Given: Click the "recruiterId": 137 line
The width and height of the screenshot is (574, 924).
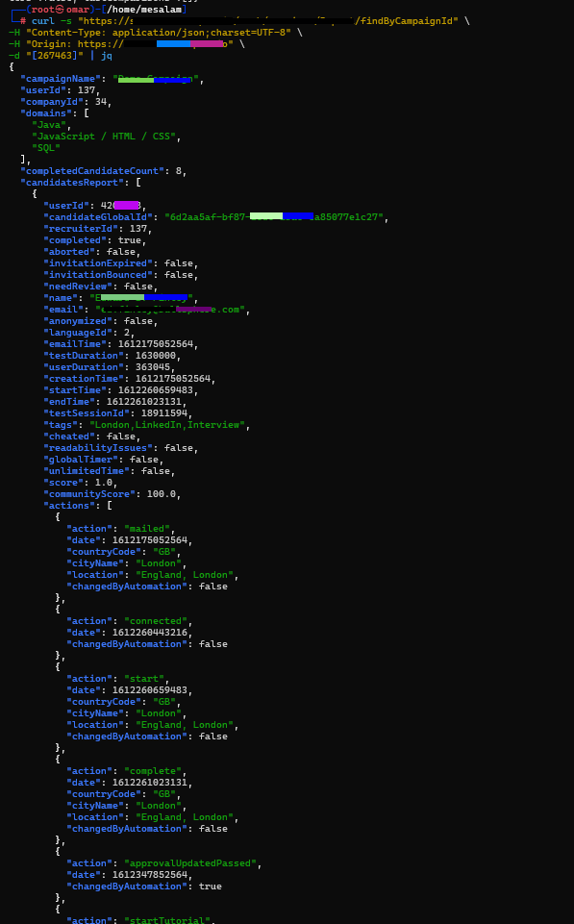Looking at the screenshot, I should coord(98,229).
